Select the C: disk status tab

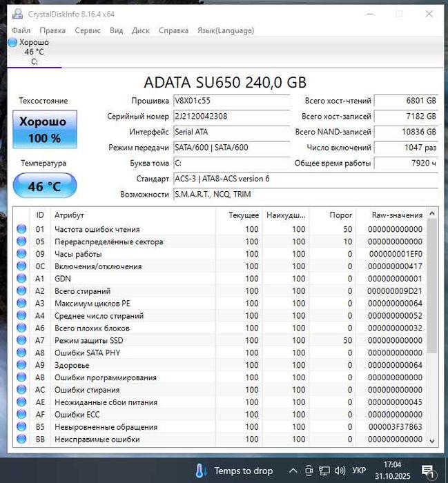pos(35,52)
